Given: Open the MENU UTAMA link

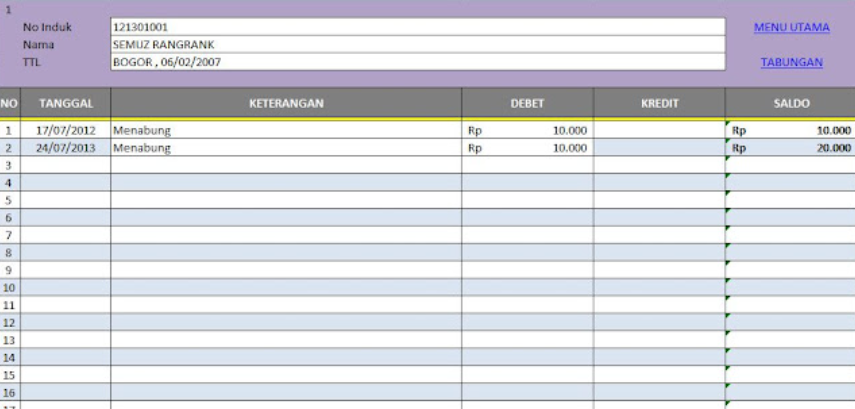Looking at the screenshot, I should pyautogui.click(x=791, y=28).
